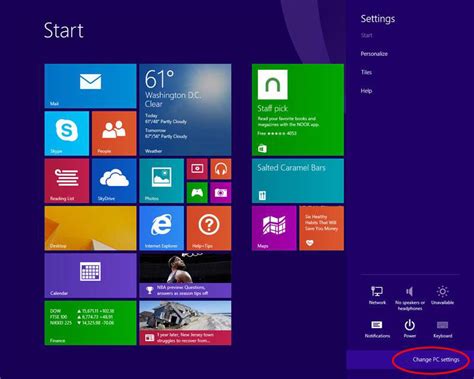Open the Weather tile for Washington D.C.
Viewport: 474px width, 379px height.
coord(185,110)
